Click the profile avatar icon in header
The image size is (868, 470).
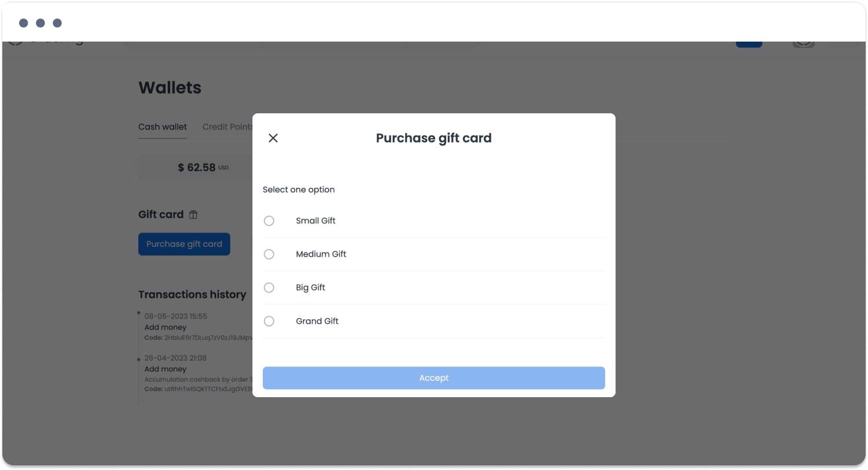coord(803,44)
